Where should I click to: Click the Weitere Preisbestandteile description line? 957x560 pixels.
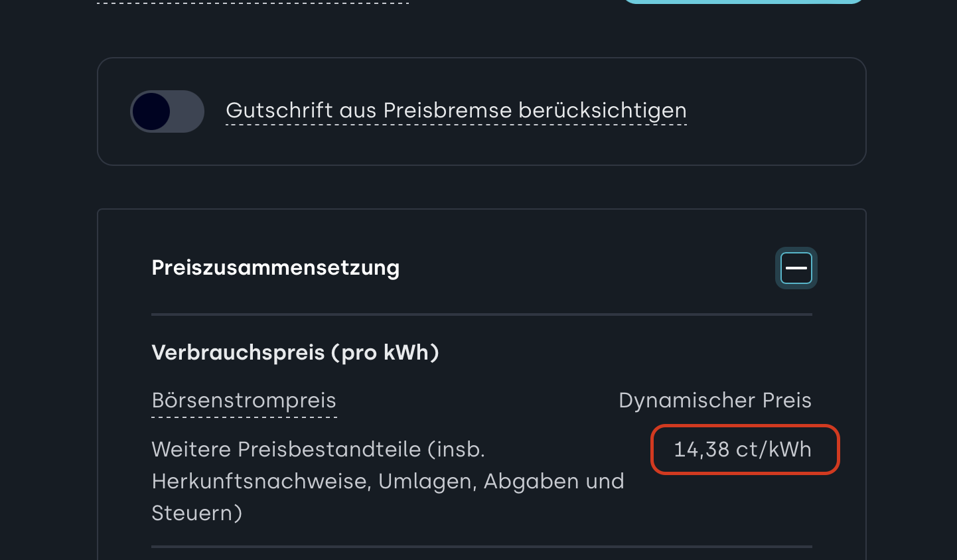[x=318, y=450]
